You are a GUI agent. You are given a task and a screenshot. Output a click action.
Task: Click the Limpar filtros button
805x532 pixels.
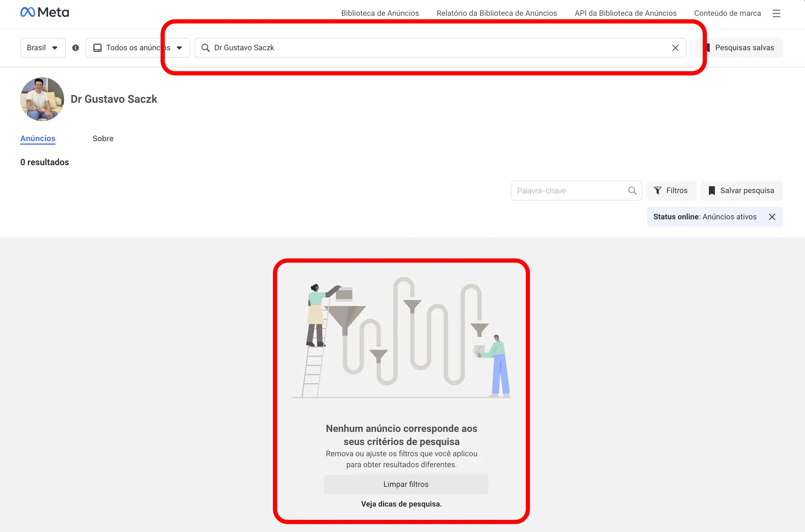[x=406, y=484]
